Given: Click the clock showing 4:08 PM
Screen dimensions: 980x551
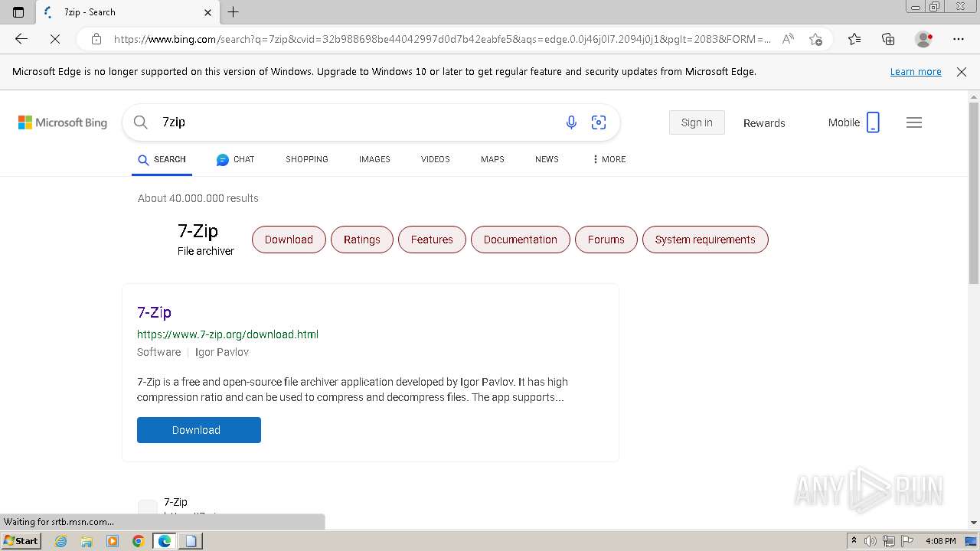Looking at the screenshot, I should (x=940, y=541).
